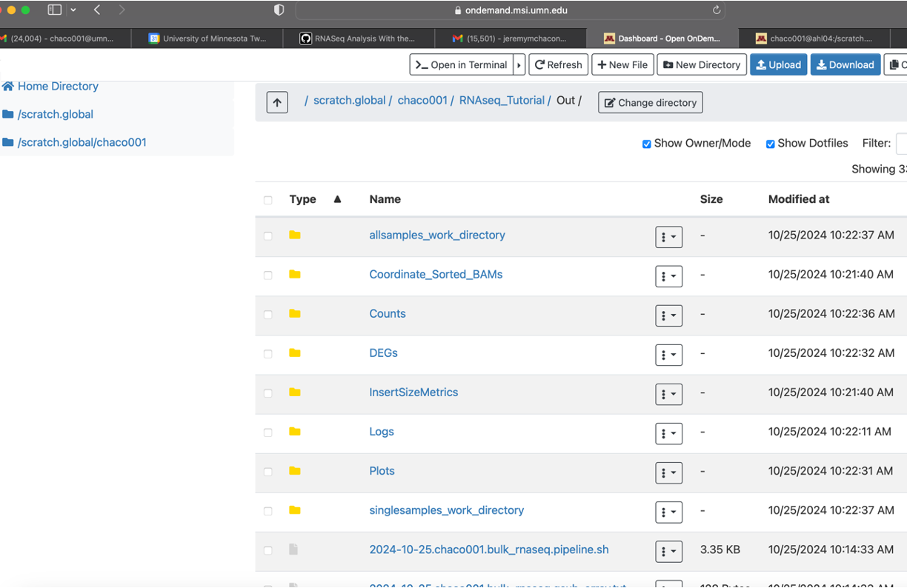Select the Coordinate_Sorted_BAMs row checkbox
Screen dimensions: 907x588
pyautogui.click(x=268, y=275)
